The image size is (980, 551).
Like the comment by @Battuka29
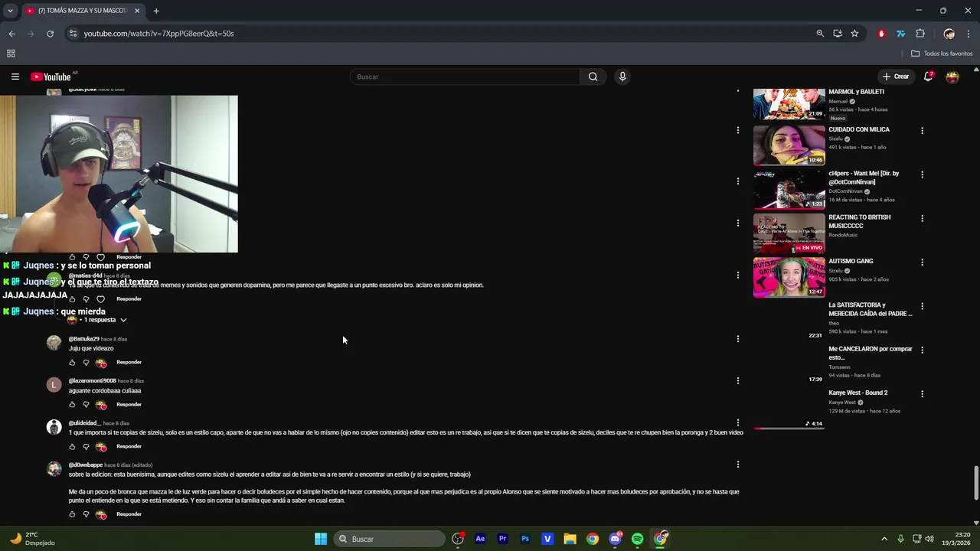(x=73, y=363)
